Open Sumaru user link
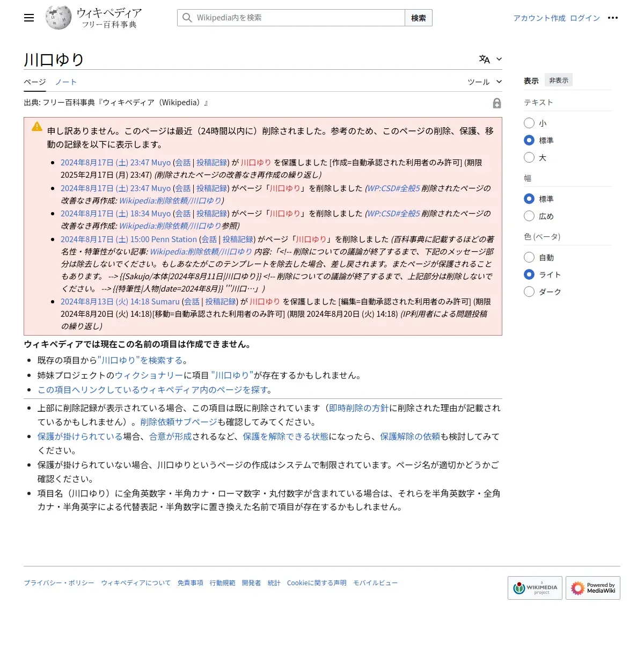This screenshot has width=644, height=647. pyautogui.click(x=165, y=302)
